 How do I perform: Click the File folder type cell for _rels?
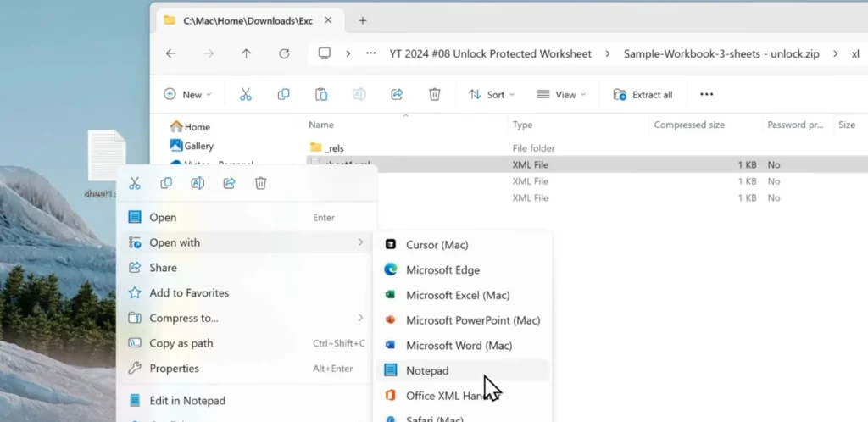pos(534,148)
